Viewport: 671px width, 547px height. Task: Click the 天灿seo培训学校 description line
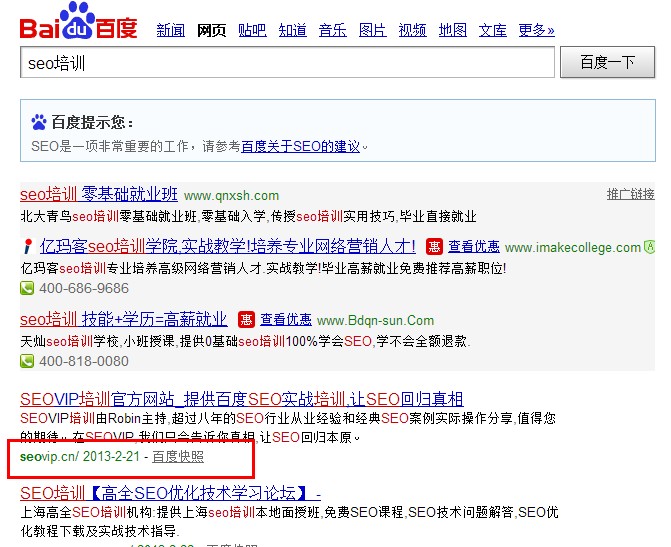[x=245, y=341]
